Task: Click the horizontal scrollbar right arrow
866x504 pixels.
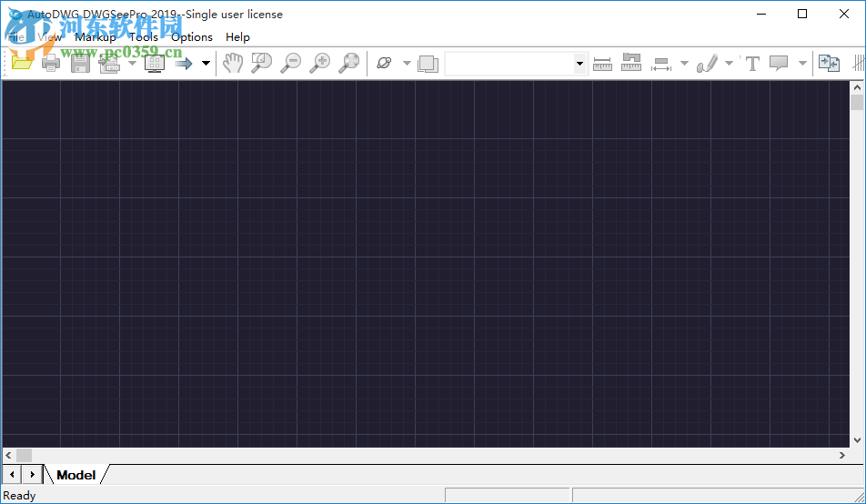Action: pyautogui.click(x=842, y=456)
